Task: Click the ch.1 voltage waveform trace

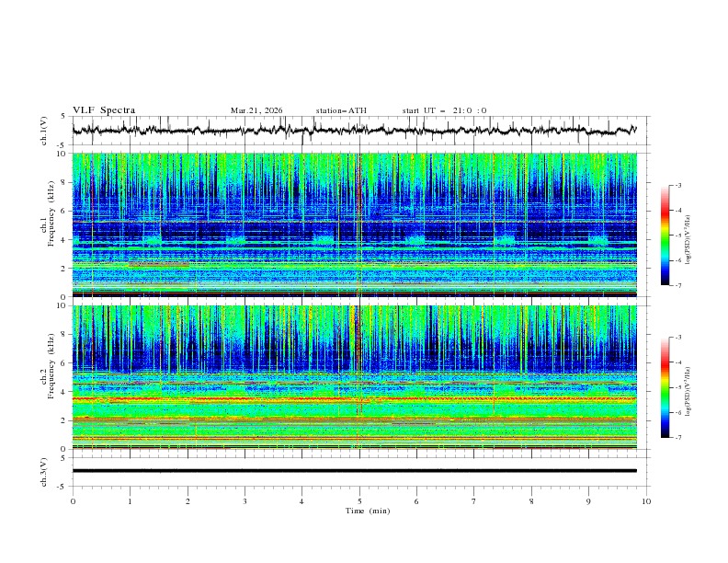Action: 354,131
